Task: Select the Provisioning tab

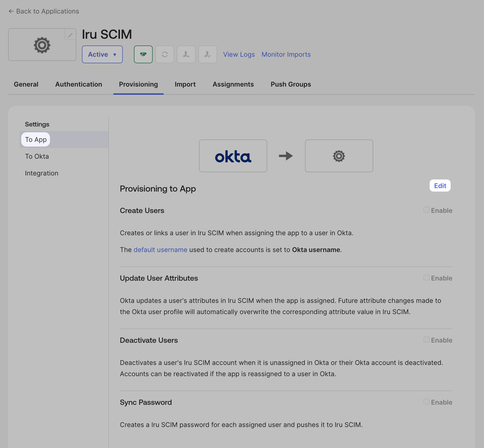Action: [138, 84]
